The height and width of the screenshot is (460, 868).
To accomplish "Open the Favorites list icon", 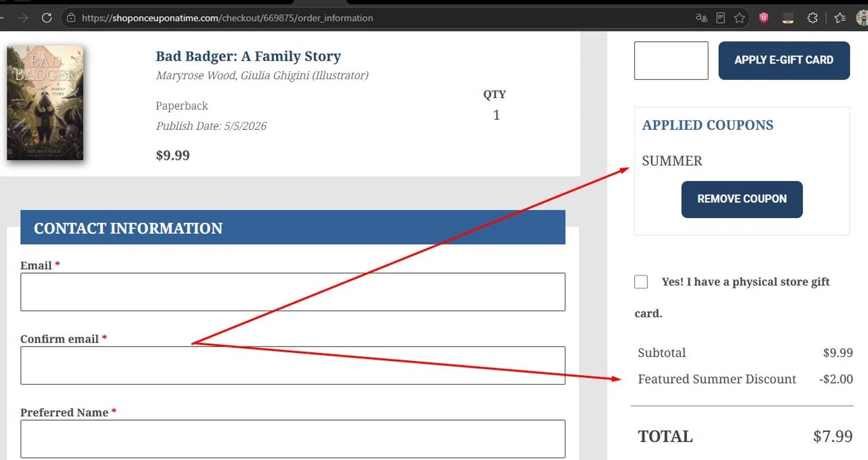I will click(x=840, y=18).
